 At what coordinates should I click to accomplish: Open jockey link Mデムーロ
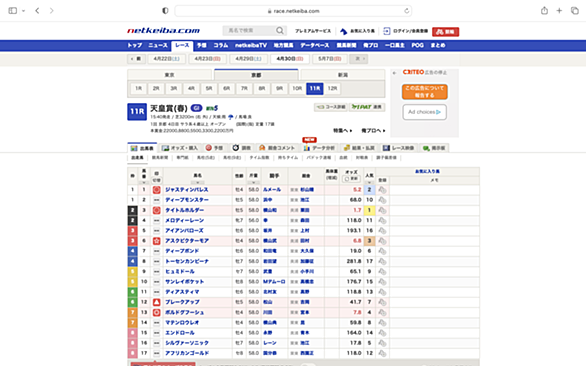pos(274,282)
